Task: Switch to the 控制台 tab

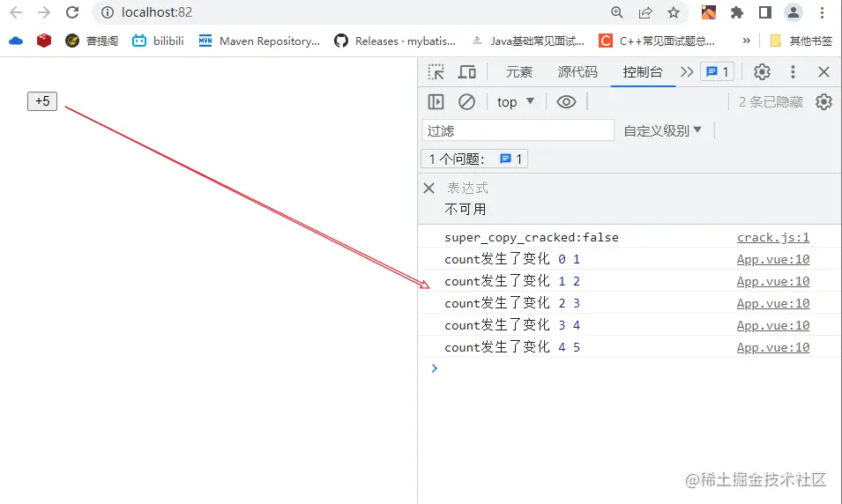Action: (643, 72)
